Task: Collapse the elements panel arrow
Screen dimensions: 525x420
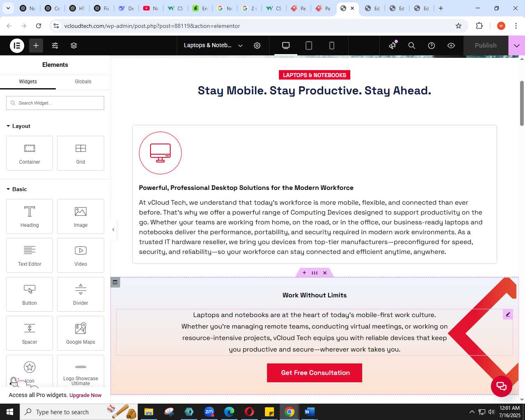Action: 114,230
